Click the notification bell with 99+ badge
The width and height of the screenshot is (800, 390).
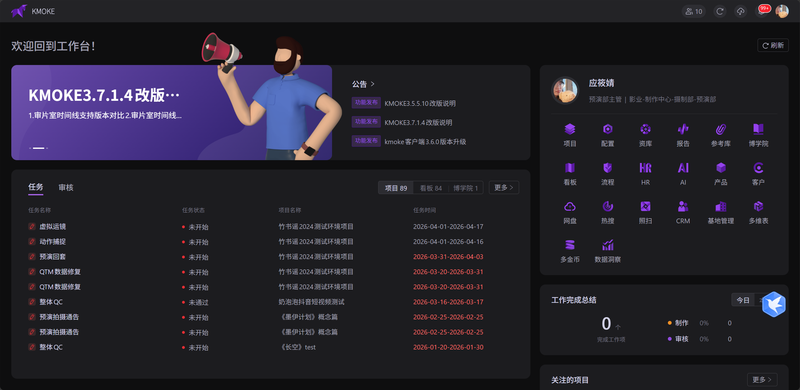(x=761, y=11)
